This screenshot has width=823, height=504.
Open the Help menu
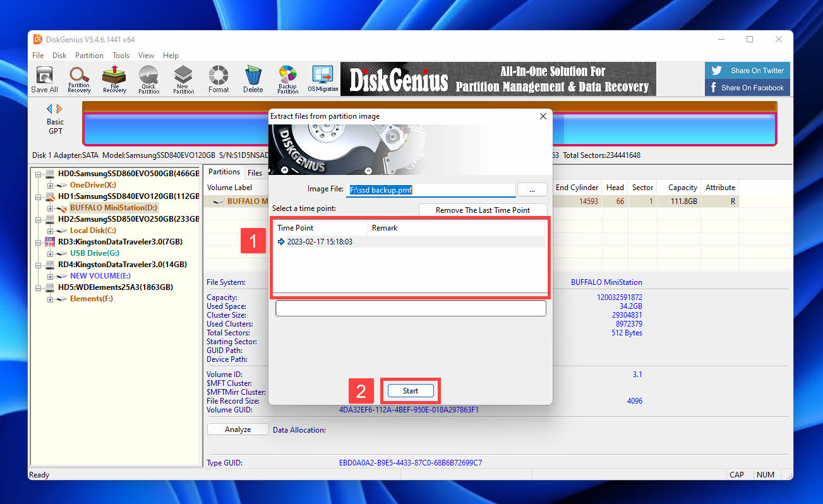point(171,56)
